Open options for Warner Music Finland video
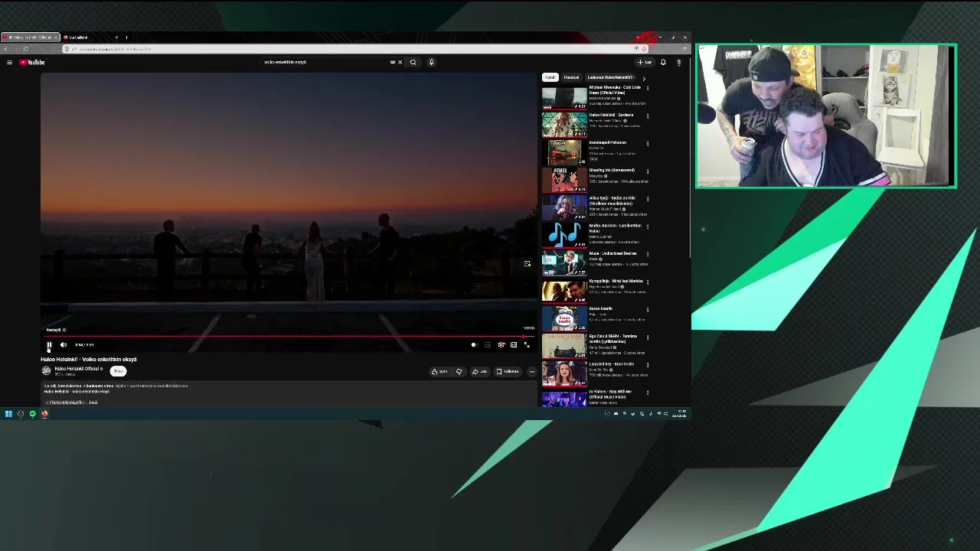The width and height of the screenshot is (980, 551). click(x=648, y=198)
